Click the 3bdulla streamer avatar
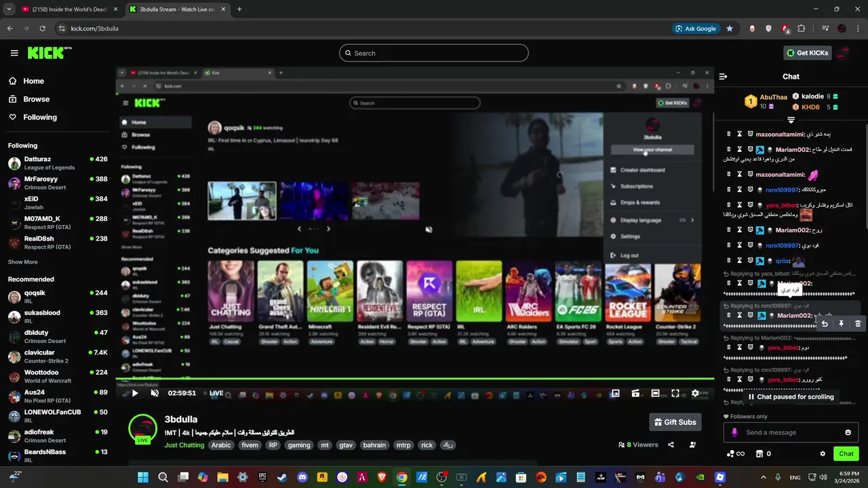This screenshot has width=868, height=488. click(143, 428)
